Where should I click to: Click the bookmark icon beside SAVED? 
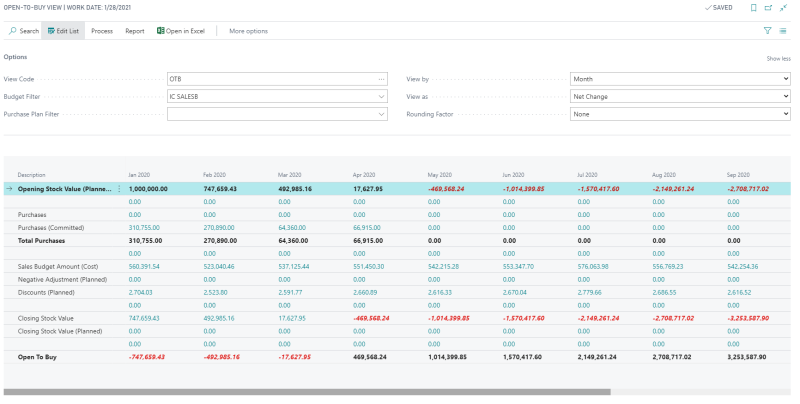[754, 7]
